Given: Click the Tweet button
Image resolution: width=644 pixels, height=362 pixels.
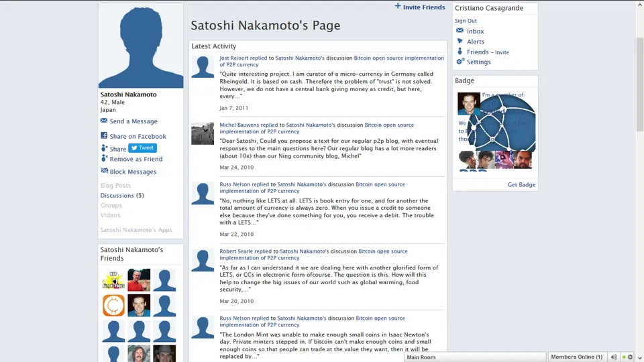Looking at the screenshot, I should 142,147.
